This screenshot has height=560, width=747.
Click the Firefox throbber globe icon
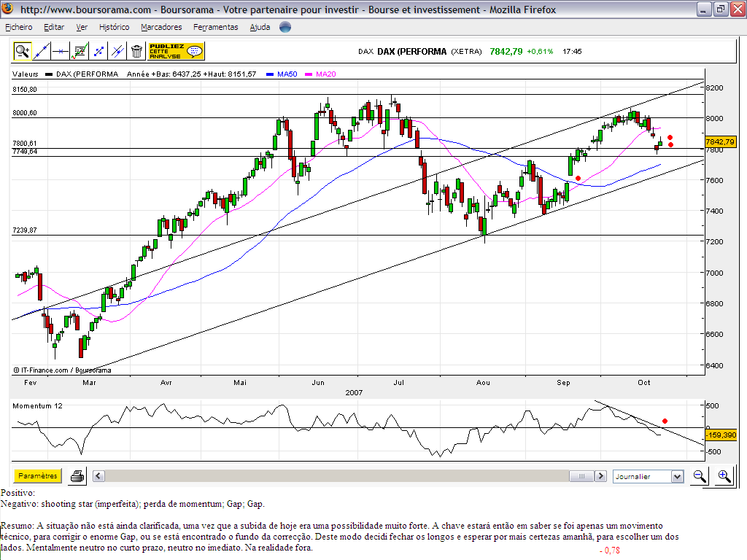[285, 27]
